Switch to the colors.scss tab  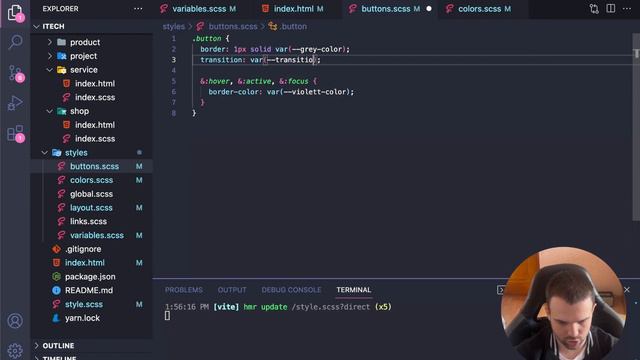(479, 9)
